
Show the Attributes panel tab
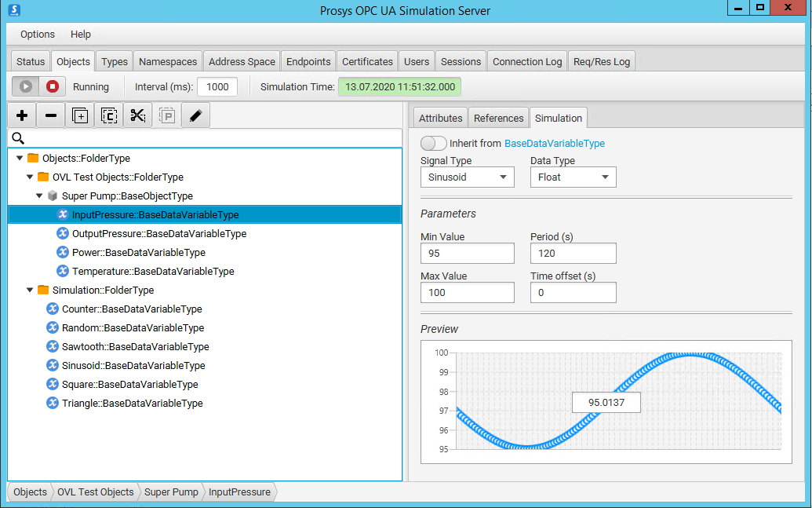click(441, 119)
